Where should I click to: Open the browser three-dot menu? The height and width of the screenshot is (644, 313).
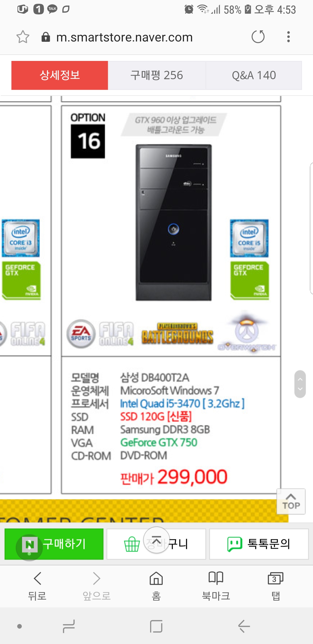point(288,37)
